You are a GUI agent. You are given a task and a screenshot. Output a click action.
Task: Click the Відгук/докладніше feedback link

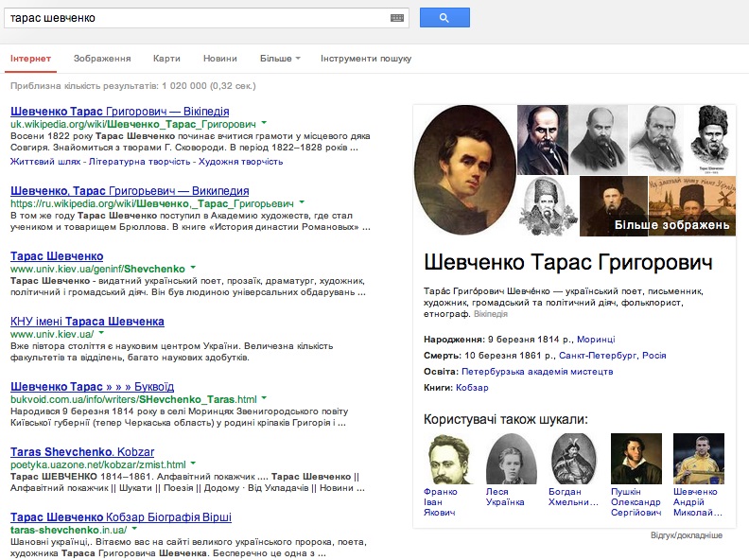coord(687,535)
